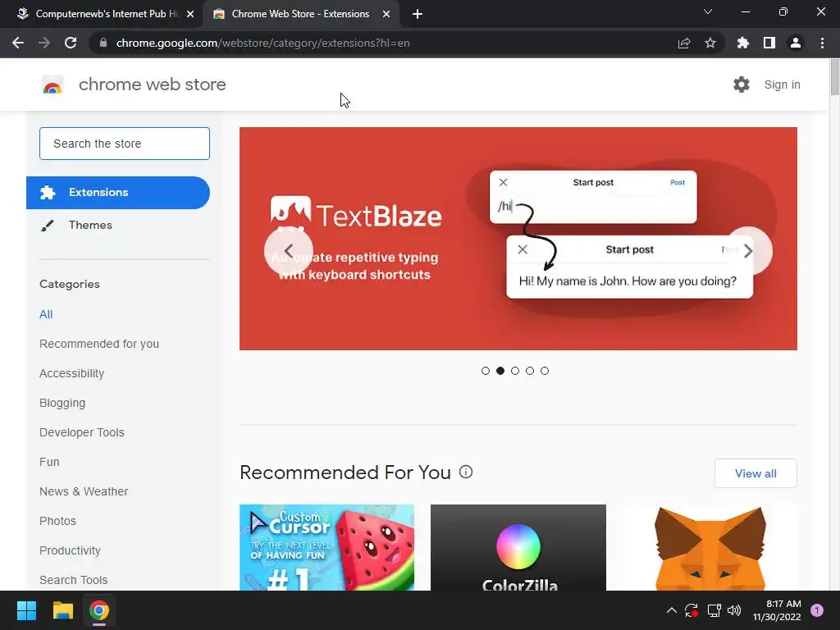Select the fourth carousel dot
The height and width of the screenshot is (630, 840).
coord(530,371)
